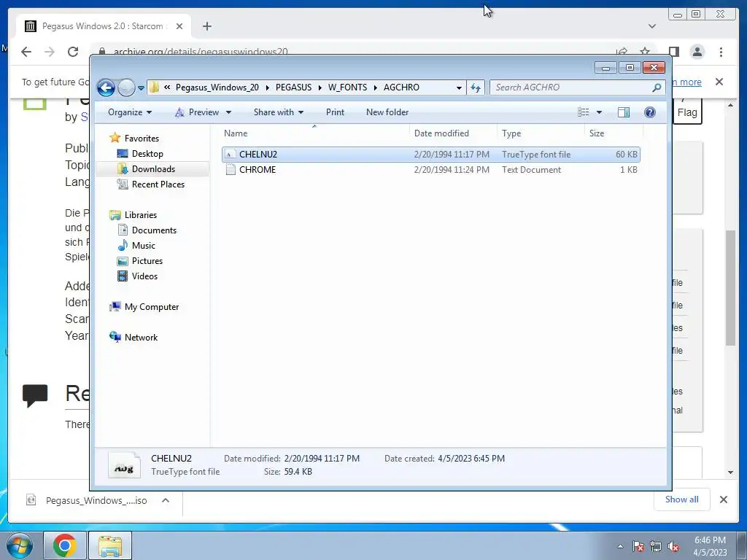
Task: Click the search magnifier icon
Action: 657,87
